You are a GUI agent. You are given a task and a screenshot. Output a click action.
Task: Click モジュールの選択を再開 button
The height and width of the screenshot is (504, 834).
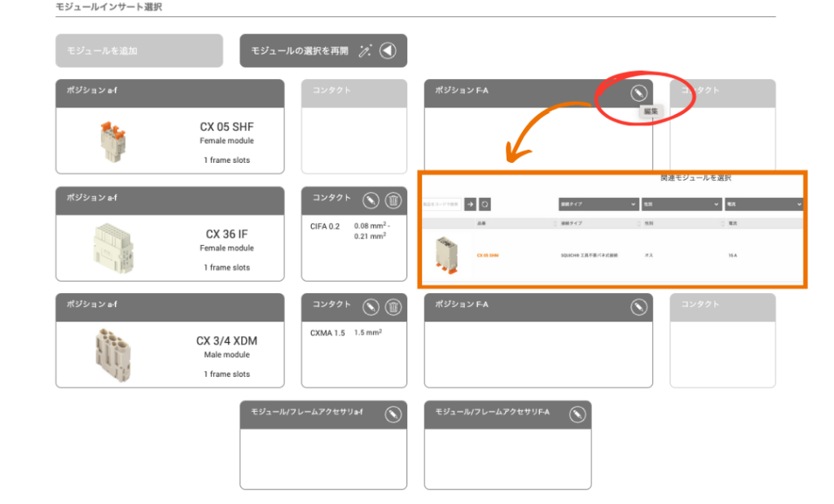pyautogui.click(x=323, y=50)
